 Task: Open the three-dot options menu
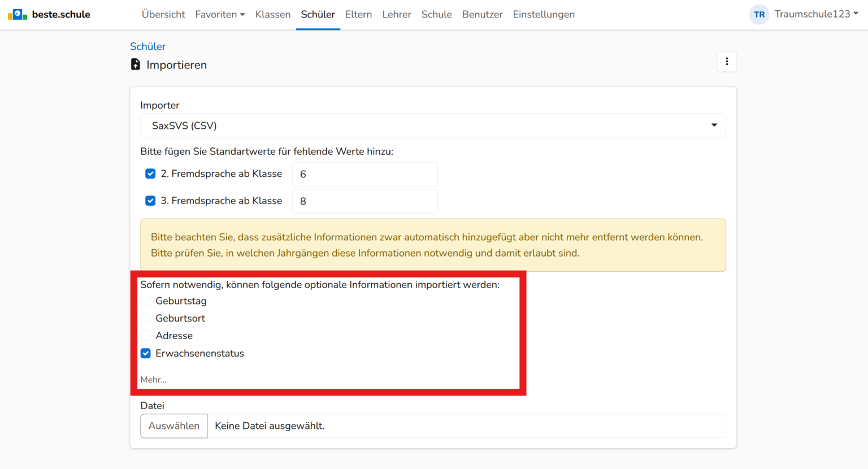(727, 62)
